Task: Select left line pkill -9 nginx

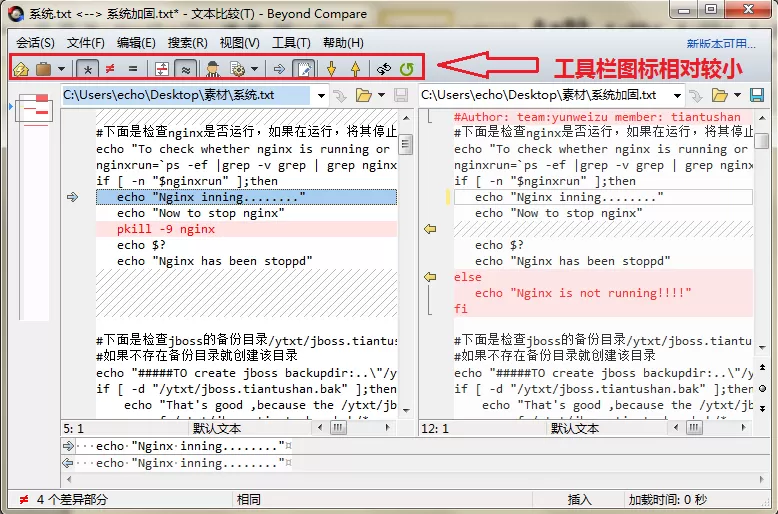Action: pos(247,229)
